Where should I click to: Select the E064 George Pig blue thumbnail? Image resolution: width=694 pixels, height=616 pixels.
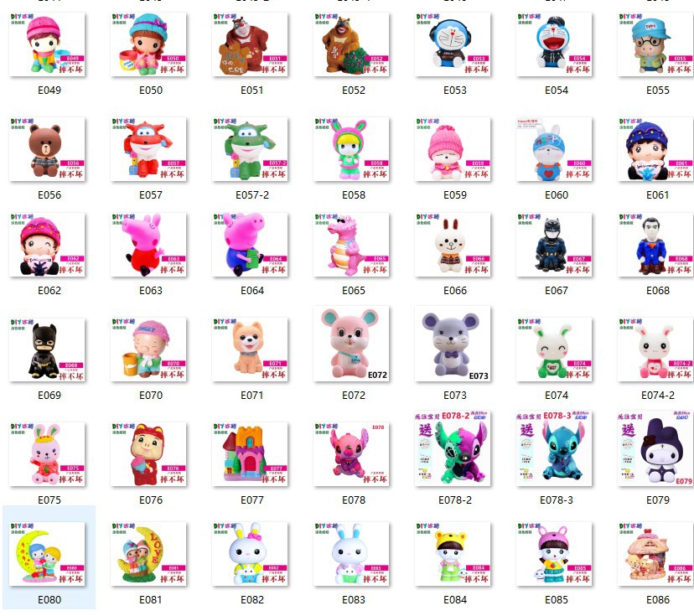coord(250,245)
